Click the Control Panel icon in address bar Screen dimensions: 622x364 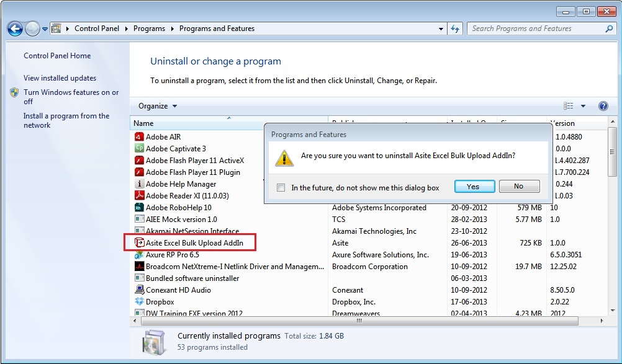pyautogui.click(x=56, y=29)
